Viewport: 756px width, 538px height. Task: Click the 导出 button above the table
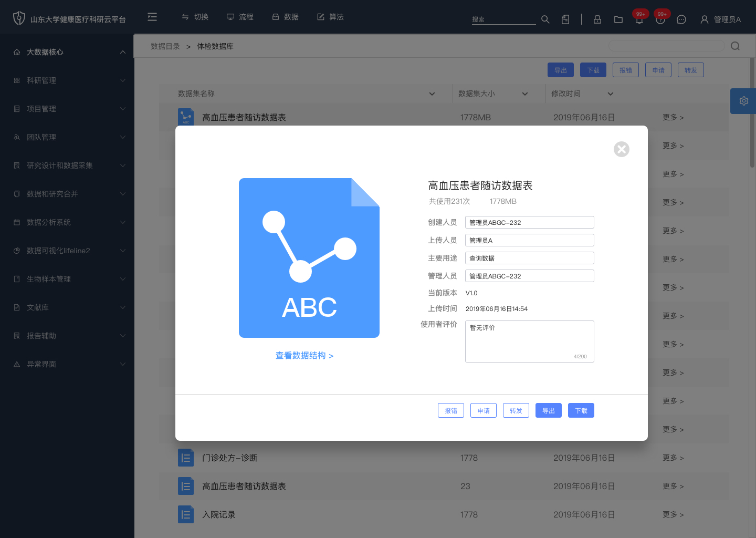[561, 70]
